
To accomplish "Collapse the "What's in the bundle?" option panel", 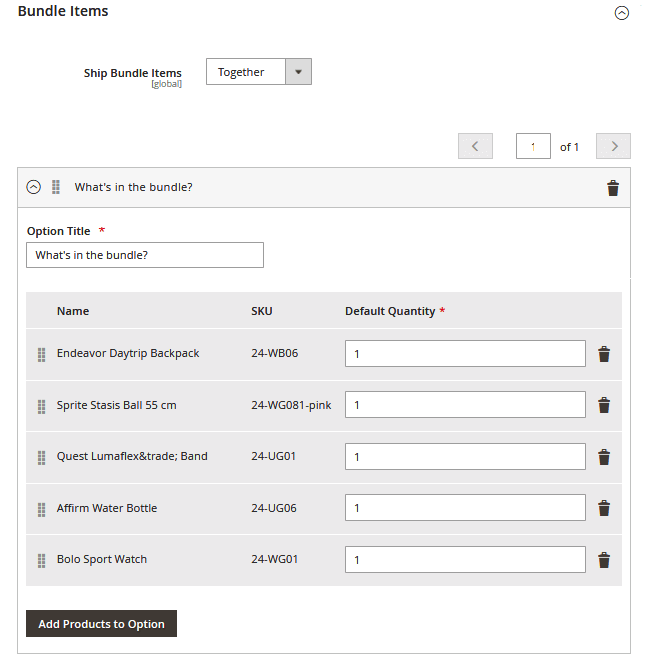I will [x=34, y=187].
